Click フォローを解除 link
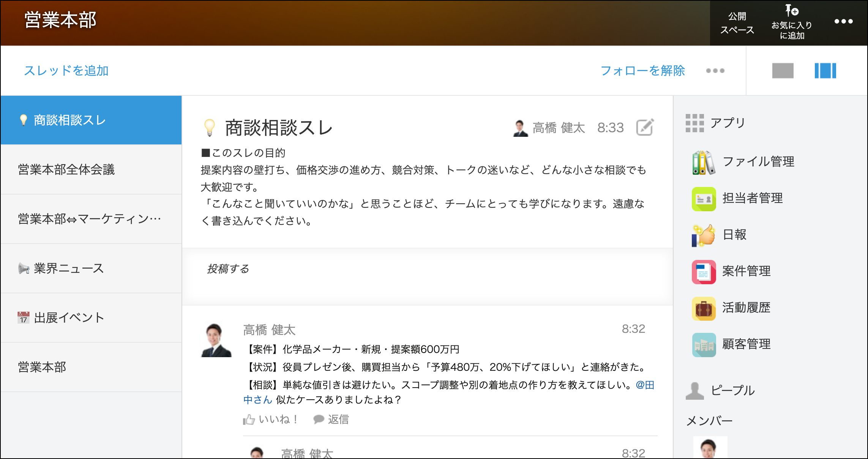 [642, 71]
